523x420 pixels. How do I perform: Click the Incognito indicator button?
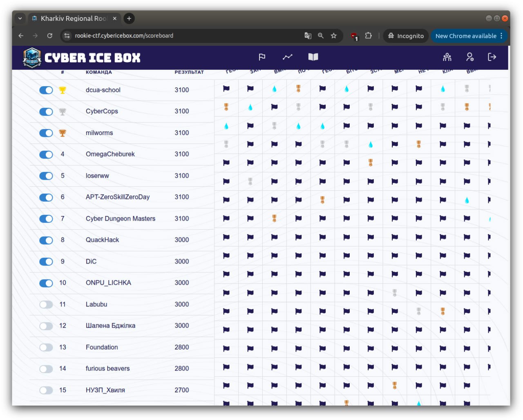tap(406, 36)
